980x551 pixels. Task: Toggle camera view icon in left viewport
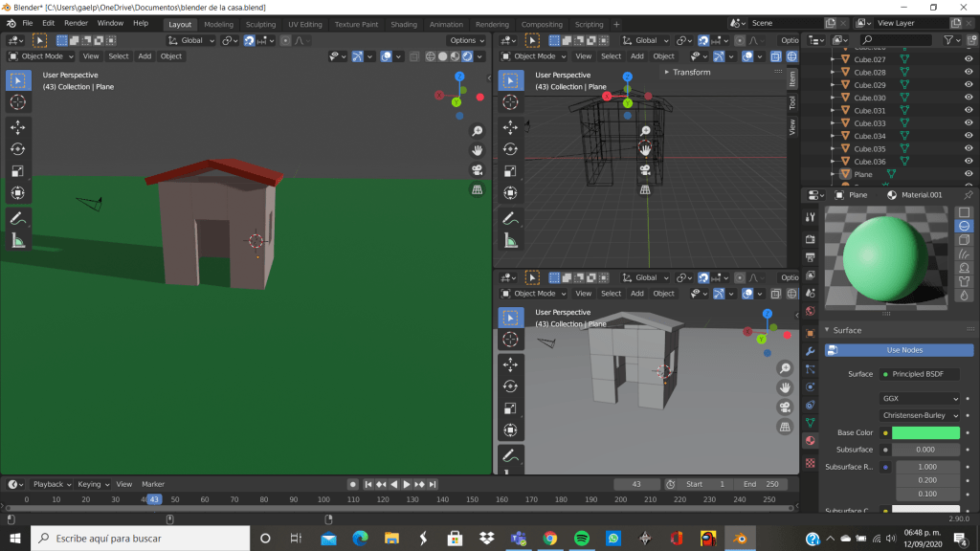[477, 170]
